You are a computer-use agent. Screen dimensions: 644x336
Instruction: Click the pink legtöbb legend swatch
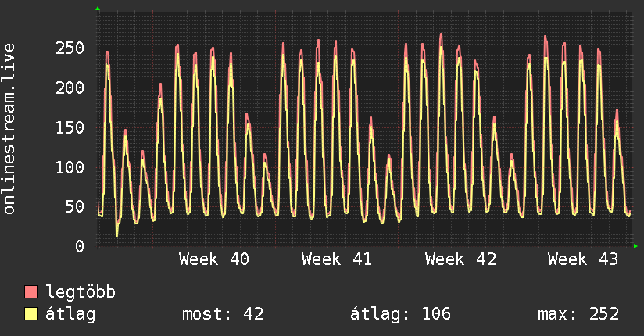tap(30, 292)
